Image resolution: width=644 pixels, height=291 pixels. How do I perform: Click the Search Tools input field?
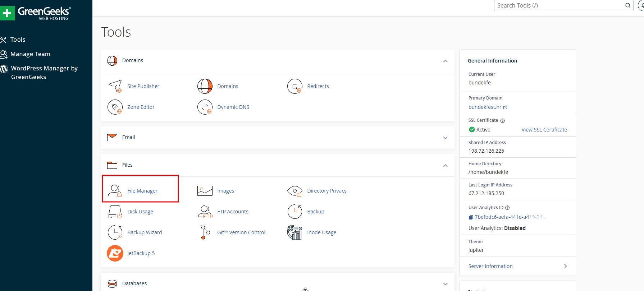click(x=559, y=5)
